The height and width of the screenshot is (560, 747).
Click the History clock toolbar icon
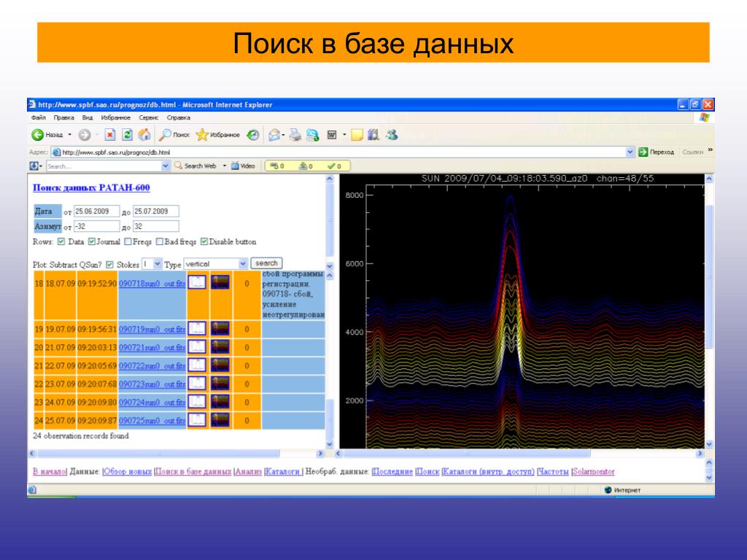[253, 135]
